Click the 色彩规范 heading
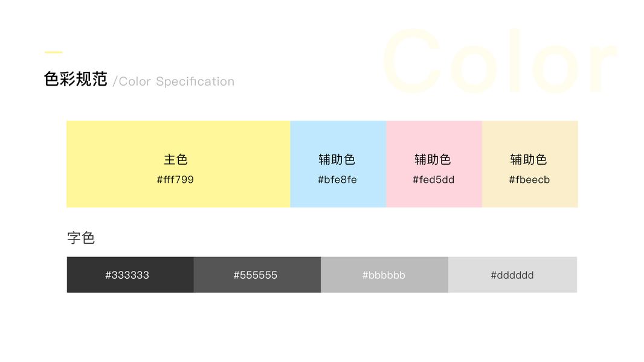644x362 pixels. pos(76,80)
